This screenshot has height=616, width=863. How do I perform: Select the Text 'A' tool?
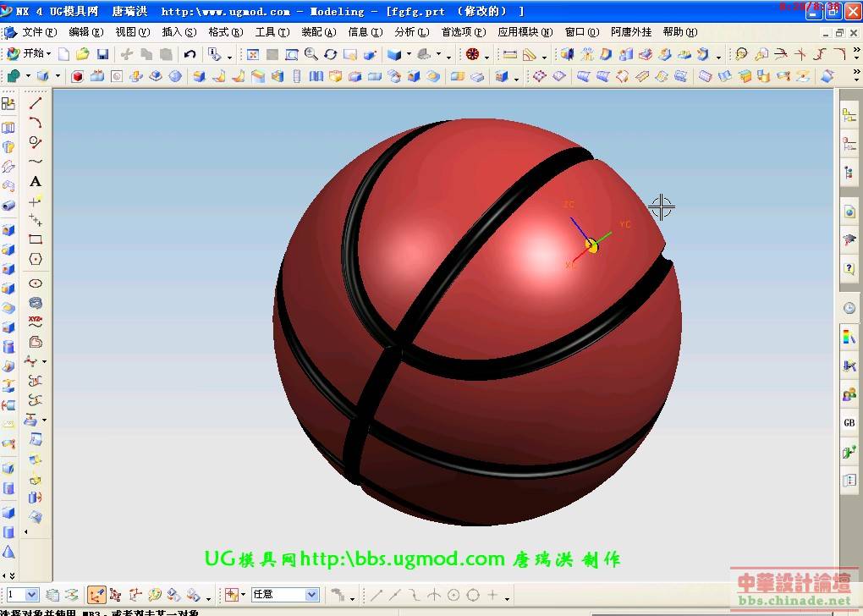[36, 181]
